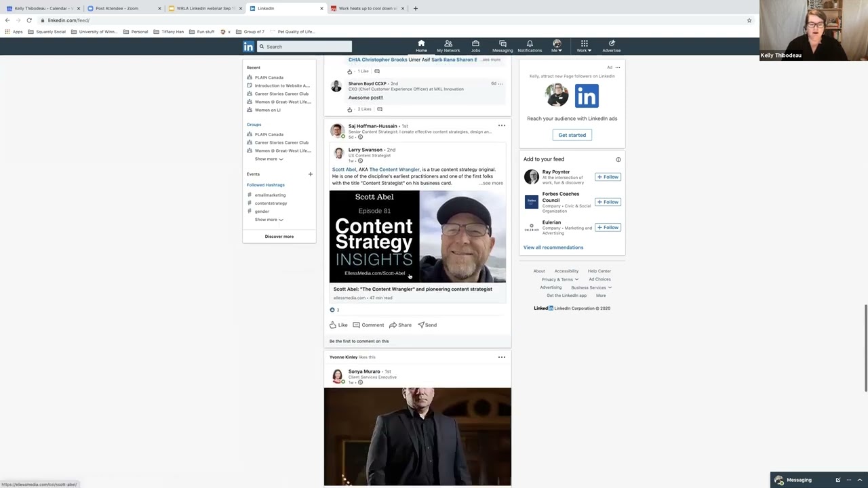Open Content Strategy Insights article image
The image size is (868, 488).
click(x=418, y=236)
